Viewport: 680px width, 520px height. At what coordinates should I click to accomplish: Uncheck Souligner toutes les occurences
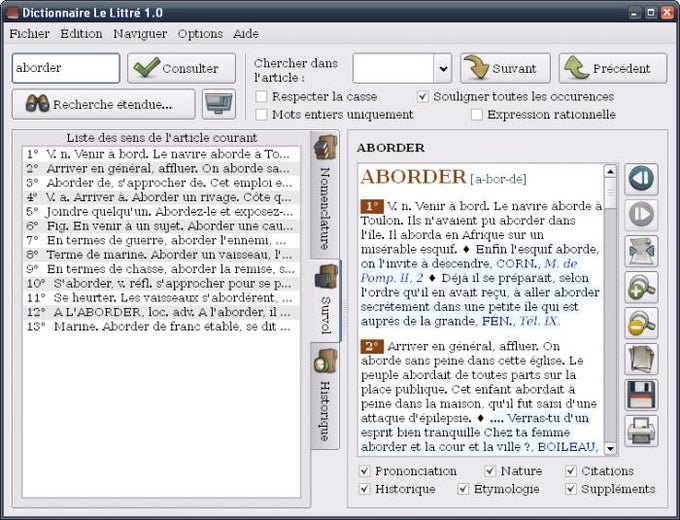423,96
